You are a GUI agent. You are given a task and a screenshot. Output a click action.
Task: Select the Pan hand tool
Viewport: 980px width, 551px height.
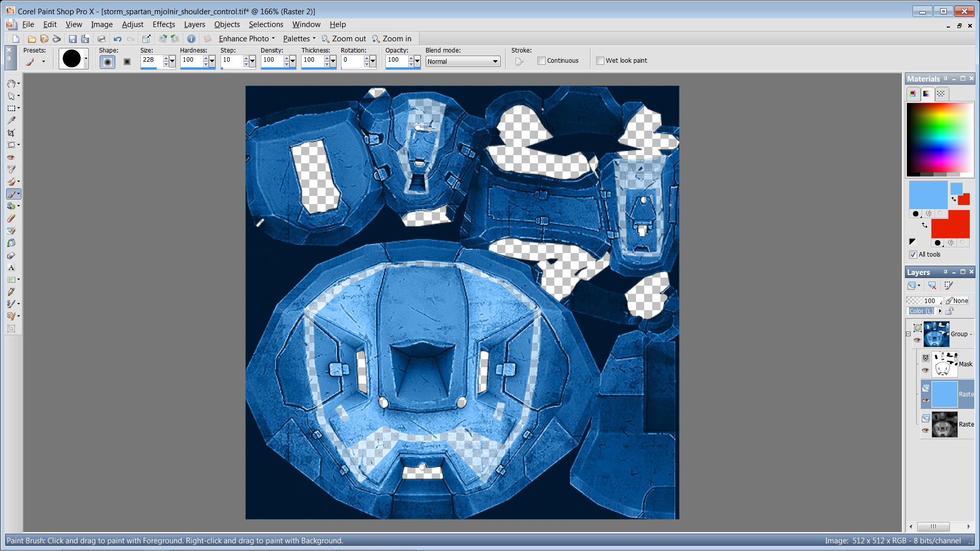11,84
